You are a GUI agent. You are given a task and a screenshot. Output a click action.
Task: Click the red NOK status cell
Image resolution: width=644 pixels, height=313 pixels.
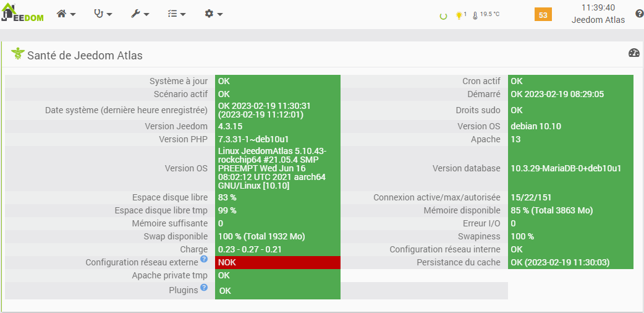tap(278, 262)
